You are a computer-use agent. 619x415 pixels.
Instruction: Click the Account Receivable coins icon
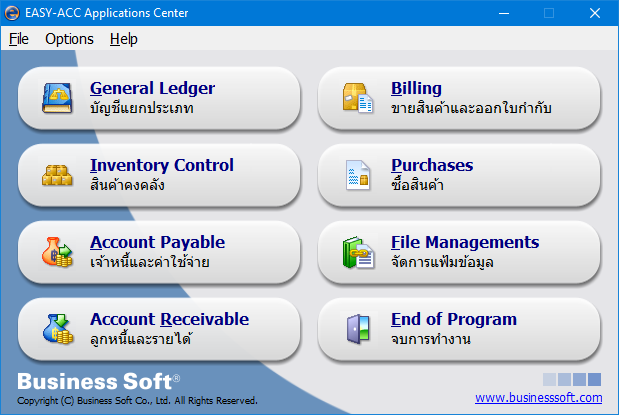[x=58, y=328]
